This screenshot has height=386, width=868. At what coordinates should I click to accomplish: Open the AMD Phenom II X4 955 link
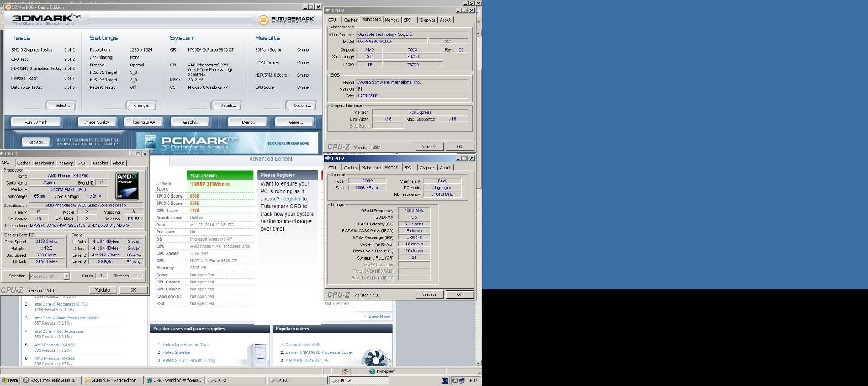click(54, 358)
